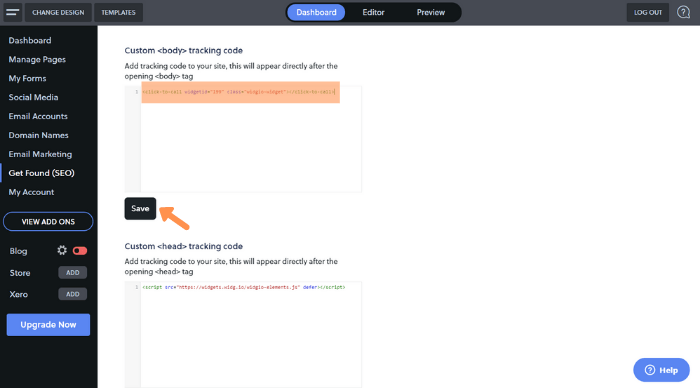This screenshot has width=700, height=388.
Task: Open Email Marketing
Action: pos(40,154)
